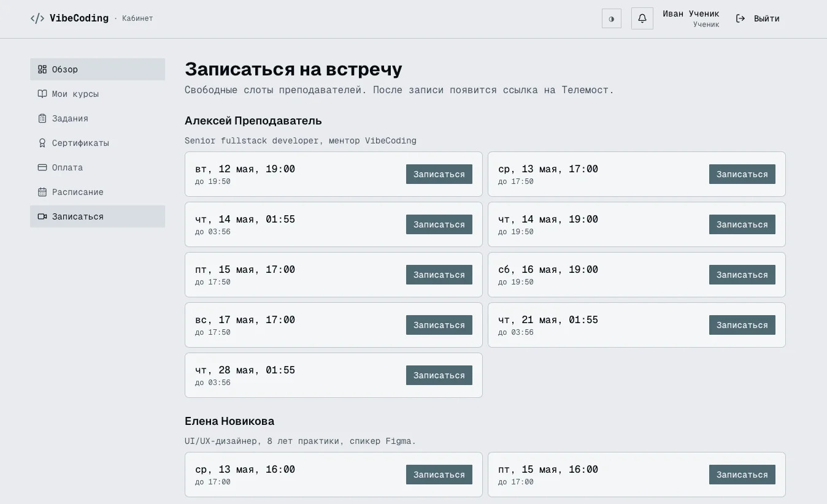The image size is (827, 504).
Task: Click the clipboard icon next to Задания
Action: tap(42, 118)
